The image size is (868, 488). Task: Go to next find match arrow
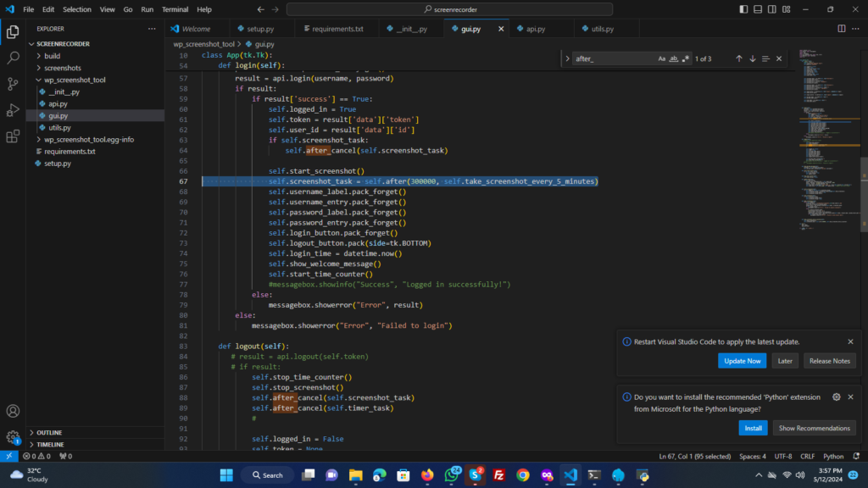(752, 58)
